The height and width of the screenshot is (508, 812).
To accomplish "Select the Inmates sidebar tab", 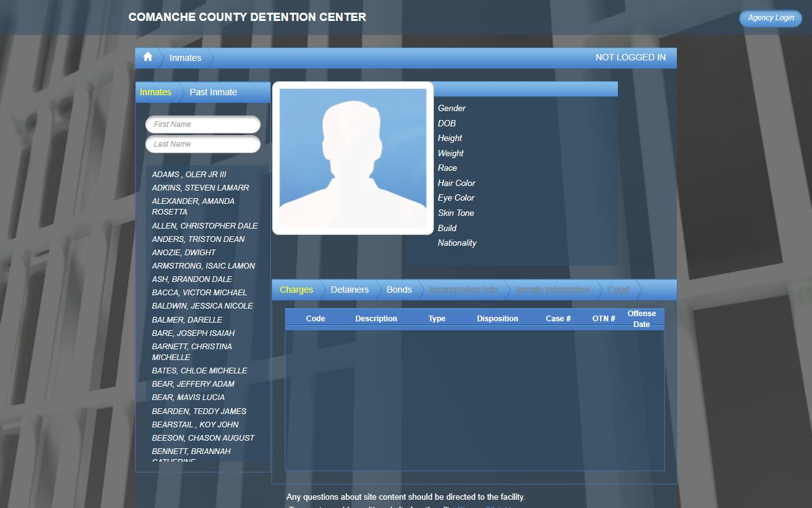I will [x=155, y=92].
